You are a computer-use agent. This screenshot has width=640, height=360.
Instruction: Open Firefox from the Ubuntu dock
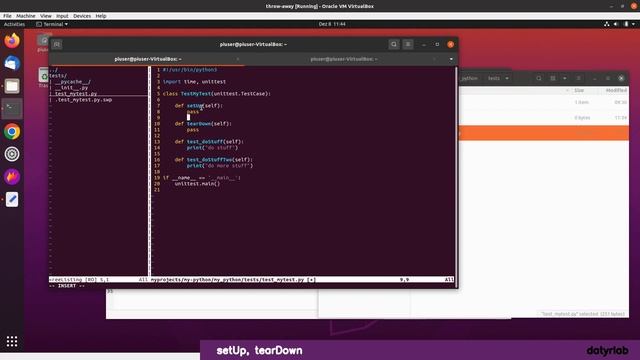(12, 40)
